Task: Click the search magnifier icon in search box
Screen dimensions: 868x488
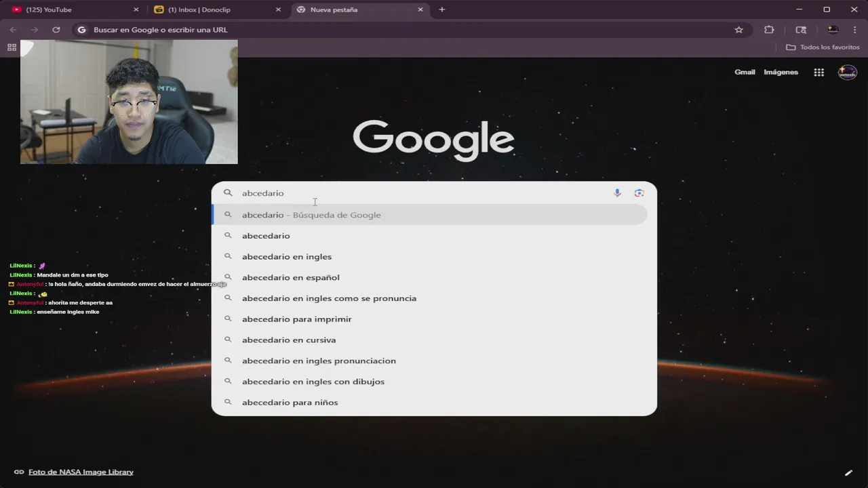Action: tap(229, 193)
